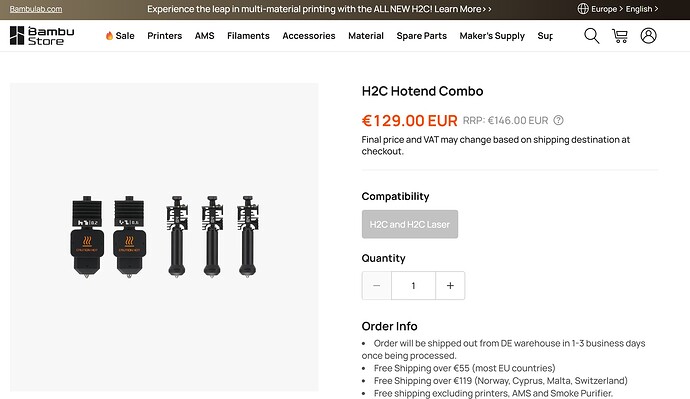
Task: Decrease quantity with the minus button
Action: point(376,286)
